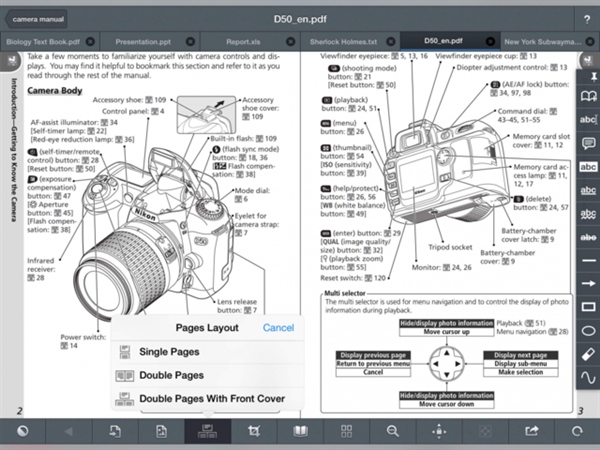Click the search magnifier icon
Viewport: 600px width, 450px height.
[x=392, y=431]
